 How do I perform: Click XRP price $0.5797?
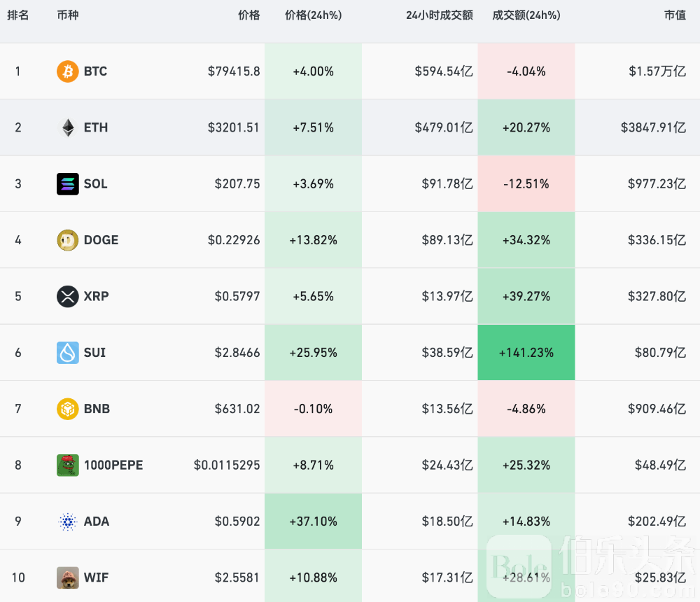point(237,297)
